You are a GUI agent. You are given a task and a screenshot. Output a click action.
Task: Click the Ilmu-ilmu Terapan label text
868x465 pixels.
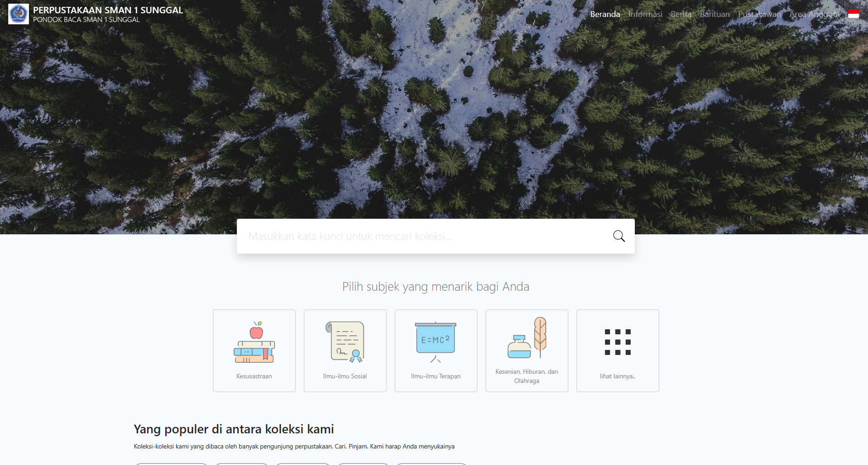tap(436, 376)
